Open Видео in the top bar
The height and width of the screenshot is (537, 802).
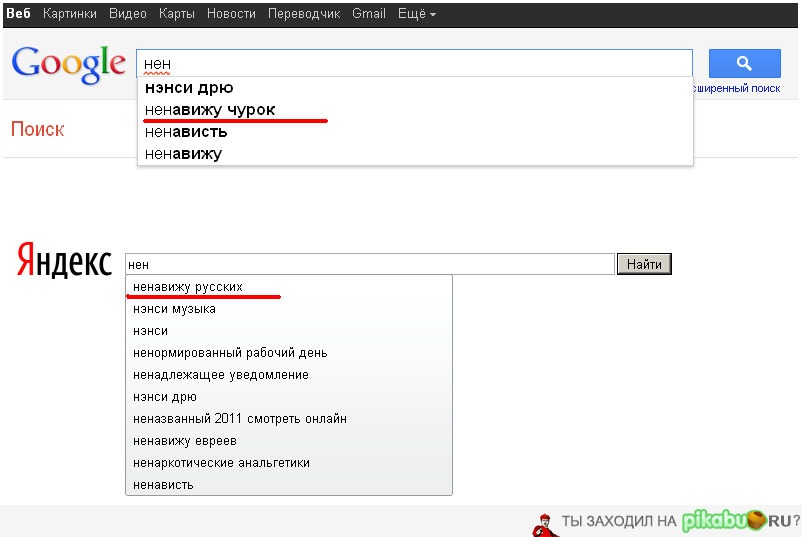click(x=127, y=13)
